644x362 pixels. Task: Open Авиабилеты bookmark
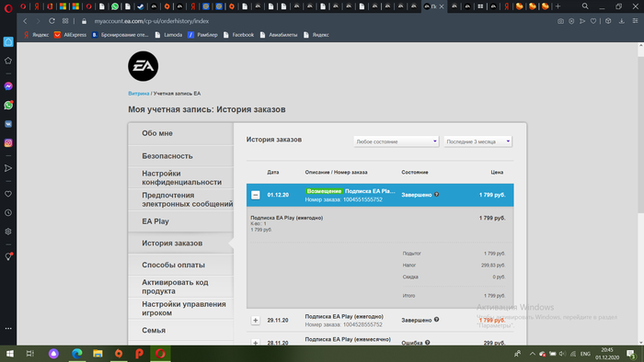pyautogui.click(x=279, y=35)
